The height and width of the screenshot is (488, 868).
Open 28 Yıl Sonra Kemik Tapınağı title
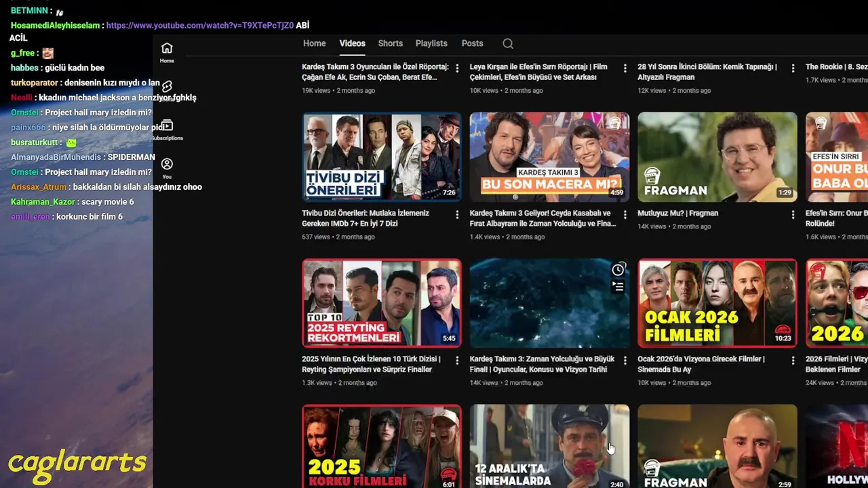click(x=707, y=72)
